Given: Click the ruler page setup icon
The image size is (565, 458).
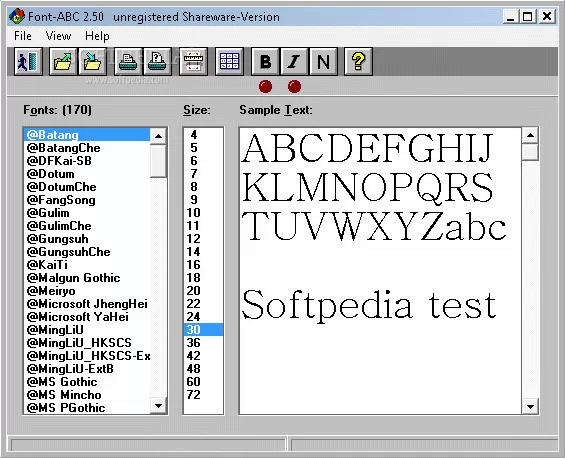Looking at the screenshot, I should (x=193, y=62).
